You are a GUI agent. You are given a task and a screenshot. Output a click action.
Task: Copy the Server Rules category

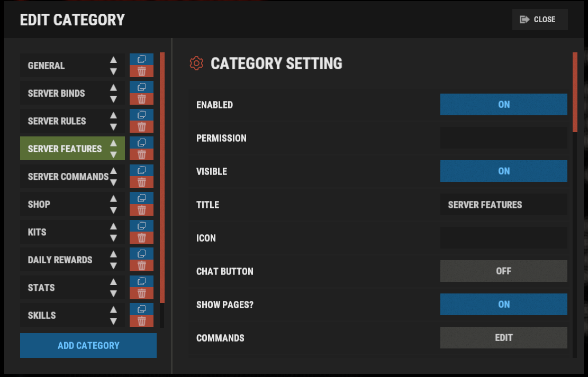pyautogui.click(x=141, y=115)
